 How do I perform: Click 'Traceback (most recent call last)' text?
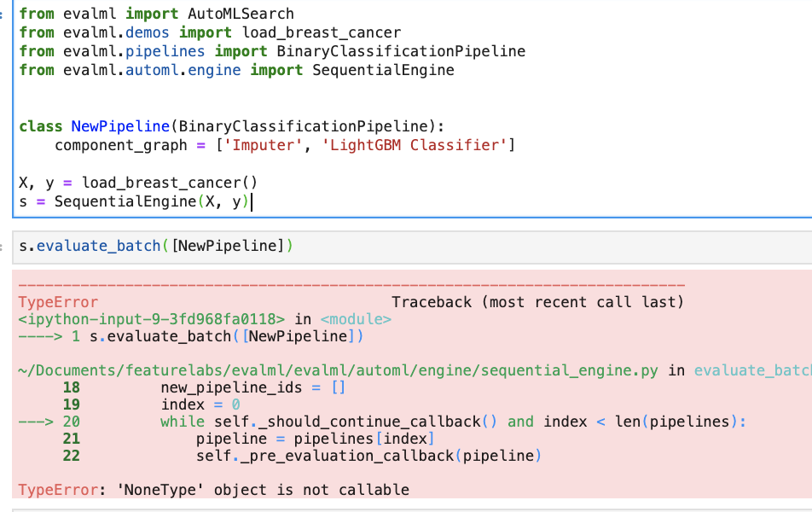pyautogui.click(x=537, y=302)
